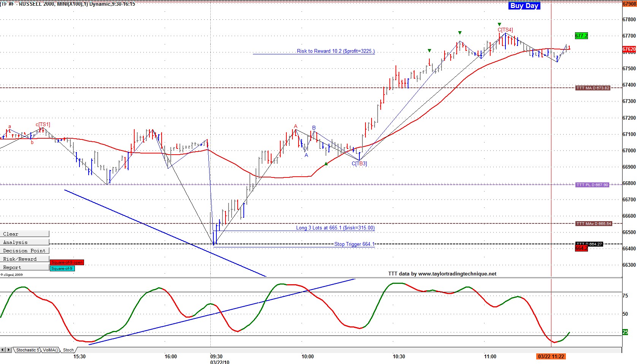Click the tab scroll right arrow
Viewport: 637px width, 364px height.
tap(9, 350)
